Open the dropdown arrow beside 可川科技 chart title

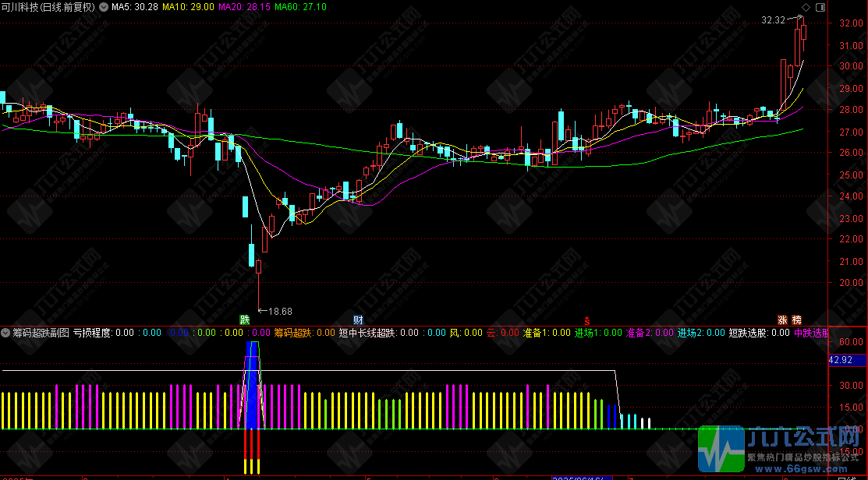tap(102, 7)
